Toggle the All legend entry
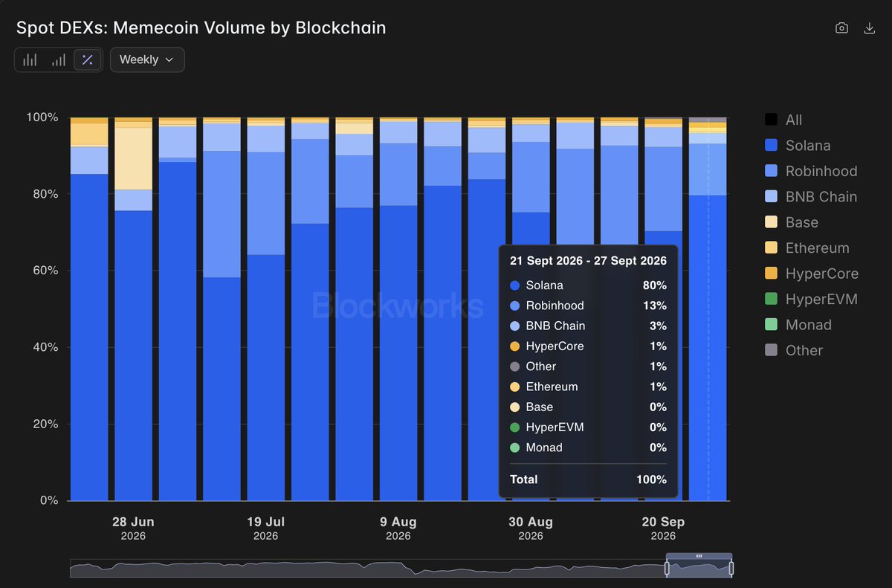Image resolution: width=892 pixels, height=588 pixels. click(783, 120)
